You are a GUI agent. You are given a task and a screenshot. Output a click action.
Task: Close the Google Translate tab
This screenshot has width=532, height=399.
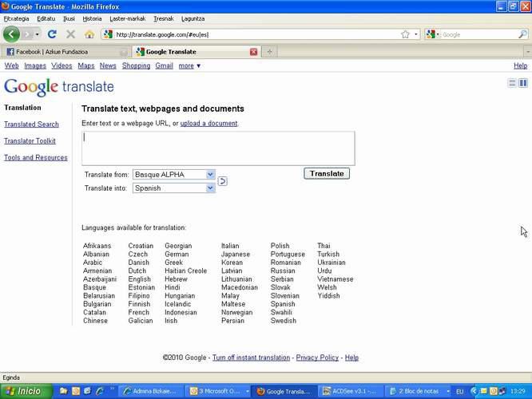253,52
